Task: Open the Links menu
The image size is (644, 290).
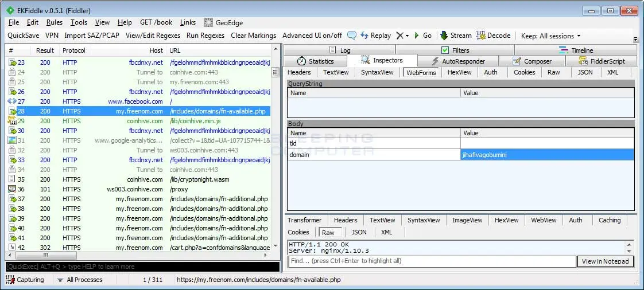Action: tap(188, 22)
